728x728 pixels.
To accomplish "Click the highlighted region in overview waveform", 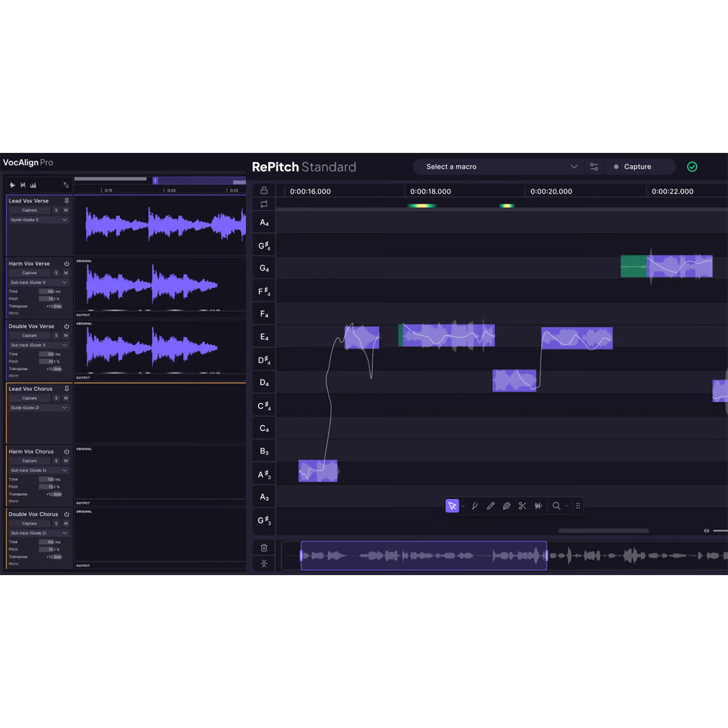I will (424, 556).
